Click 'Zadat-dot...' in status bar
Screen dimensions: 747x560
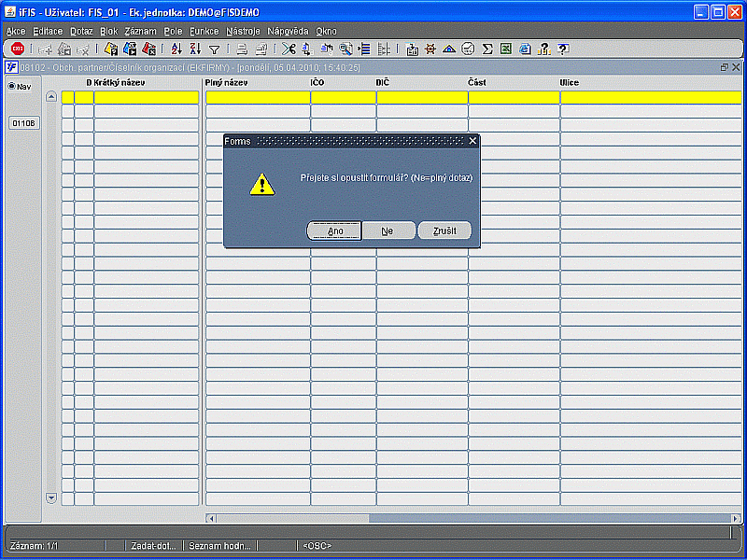pos(153,546)
